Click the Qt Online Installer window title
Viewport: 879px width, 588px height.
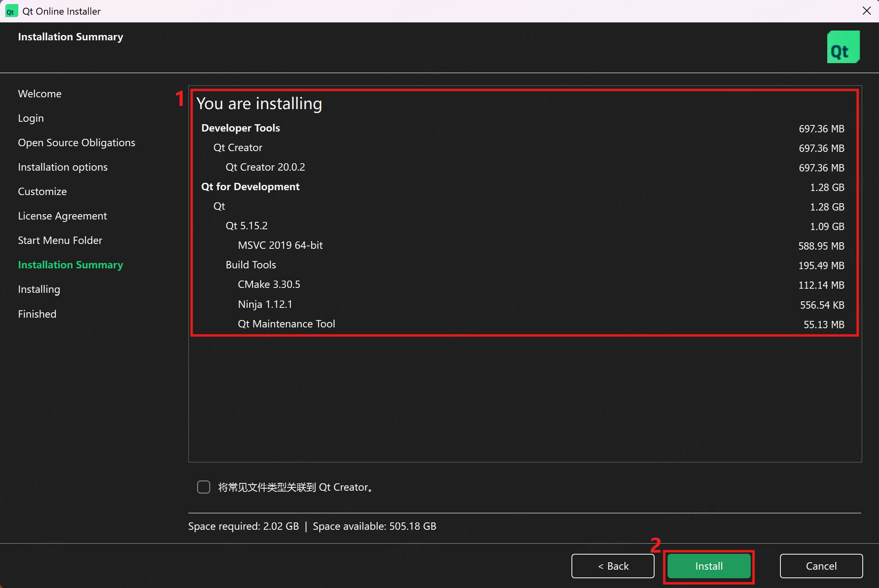(62, 11)
